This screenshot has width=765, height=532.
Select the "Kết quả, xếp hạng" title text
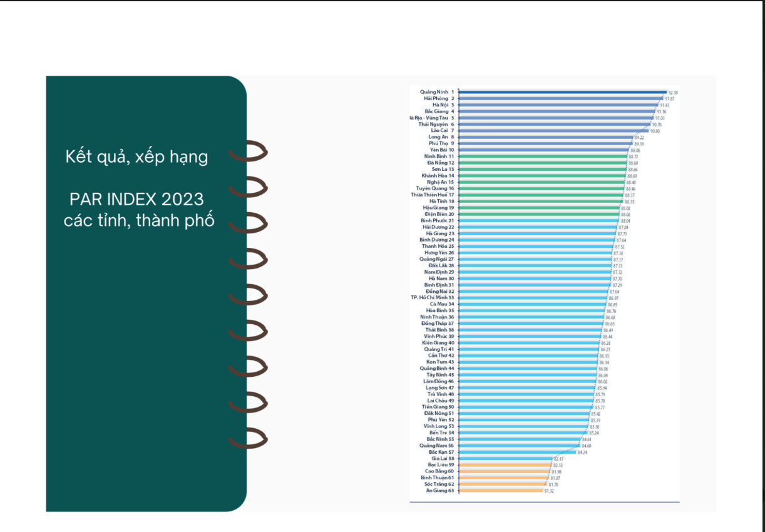click(136, 156)
